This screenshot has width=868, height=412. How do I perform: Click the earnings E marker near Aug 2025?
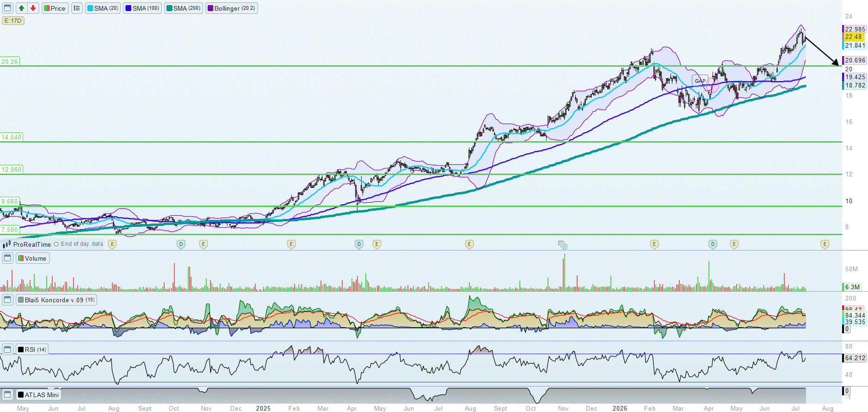coord(469,244)
